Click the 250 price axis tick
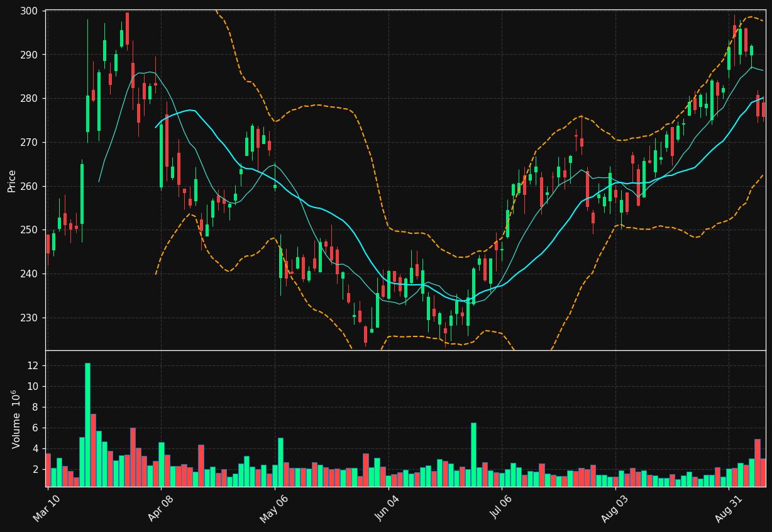This screenshot has width=772, height=532. click(x=28, y=230)
